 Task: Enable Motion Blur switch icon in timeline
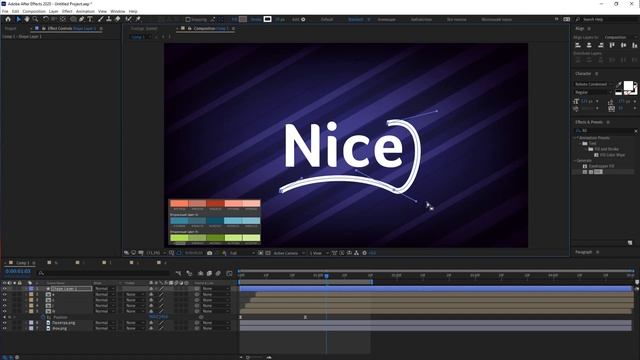pyautogui.click(x=218, y=273)
